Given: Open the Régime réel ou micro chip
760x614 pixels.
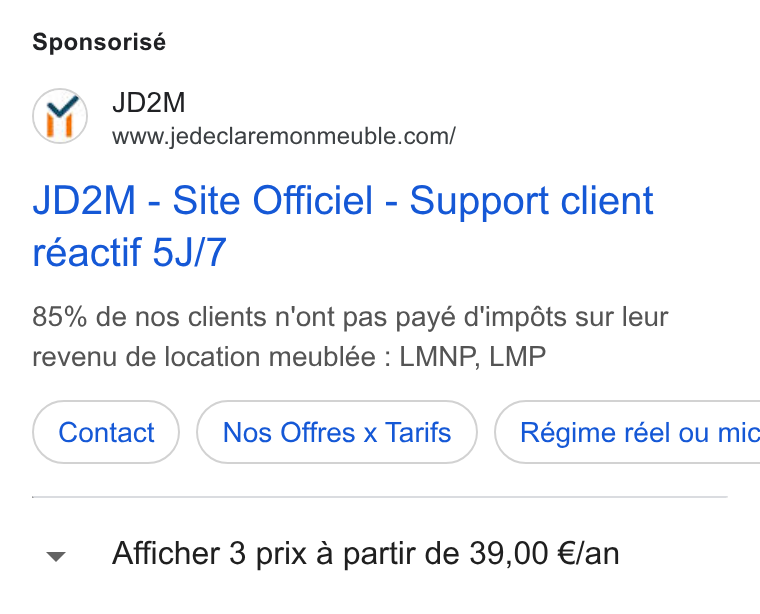Looking at the screenshot, I should pyautogui.click(x=627, y=432).
